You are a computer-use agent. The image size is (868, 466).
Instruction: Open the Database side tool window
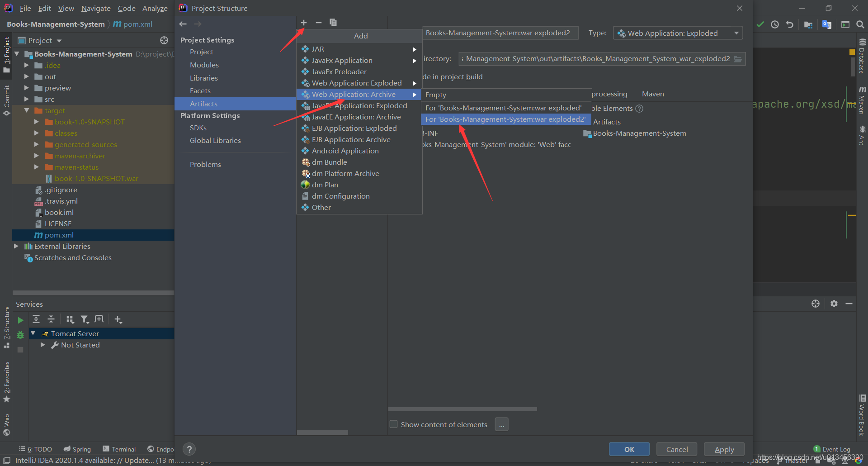[862, 56]
